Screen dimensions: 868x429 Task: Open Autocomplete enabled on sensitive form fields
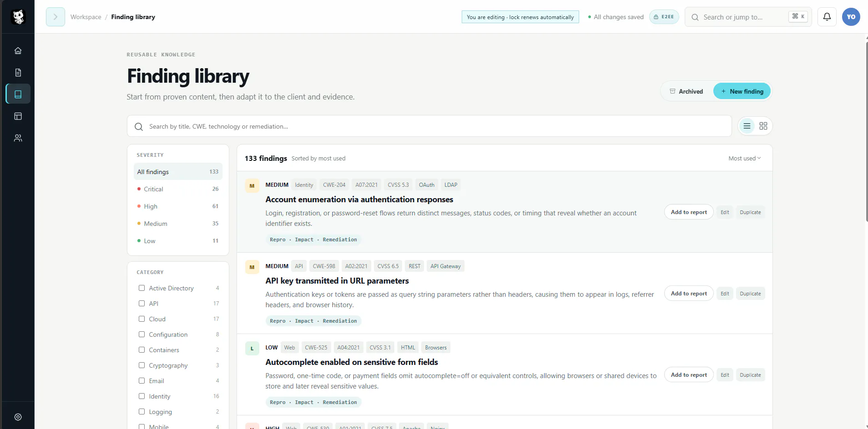click(x=352, y=362)
